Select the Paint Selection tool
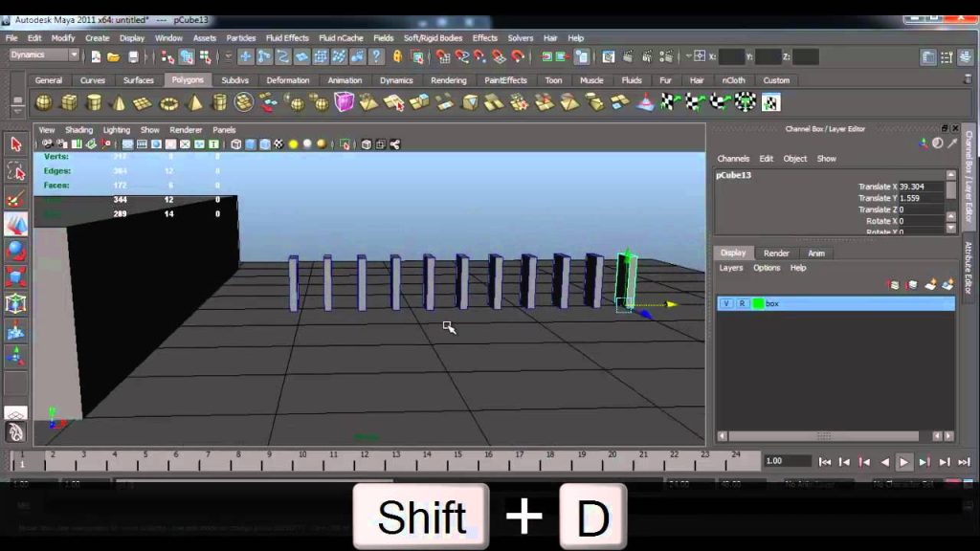 [15, 199]
